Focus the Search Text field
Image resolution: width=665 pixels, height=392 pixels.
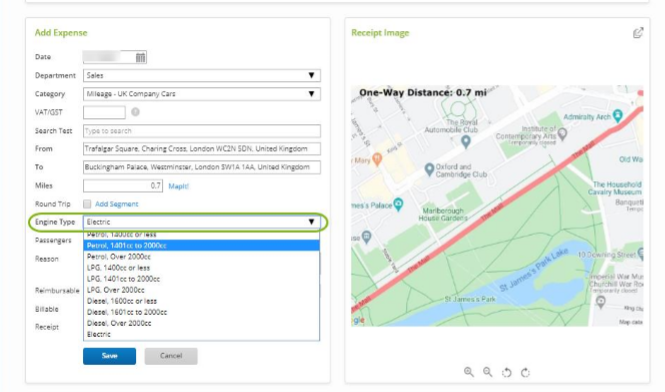(202, 131)
